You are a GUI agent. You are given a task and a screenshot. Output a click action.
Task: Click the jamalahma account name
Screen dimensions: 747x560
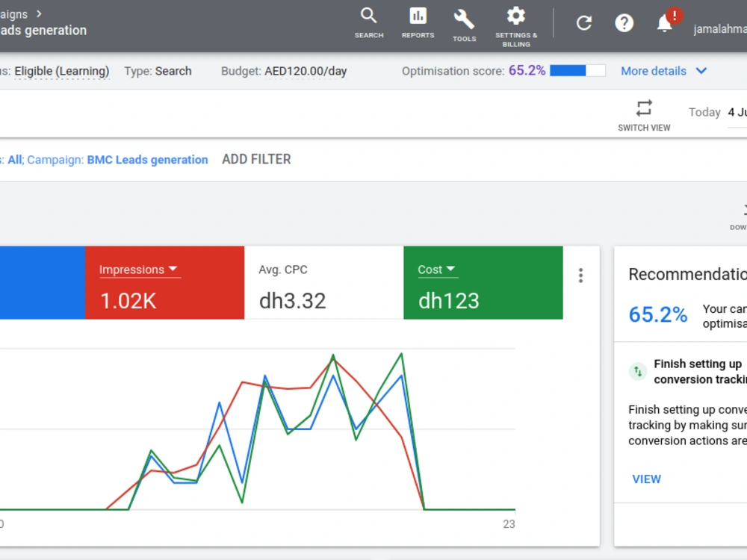(x=720, y=29)
